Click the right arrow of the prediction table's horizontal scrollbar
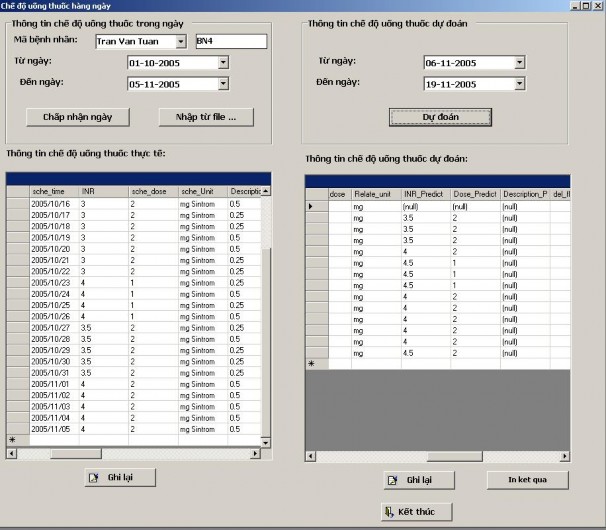This screenshot has height=530, width=606. click(563, 454)
